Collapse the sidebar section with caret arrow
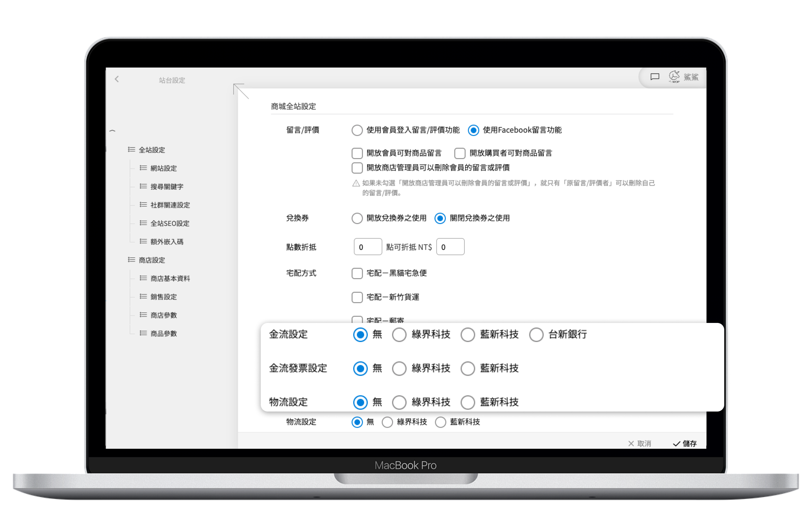The height and width of the screenshot is (516, 812). [x=113, y=131]
